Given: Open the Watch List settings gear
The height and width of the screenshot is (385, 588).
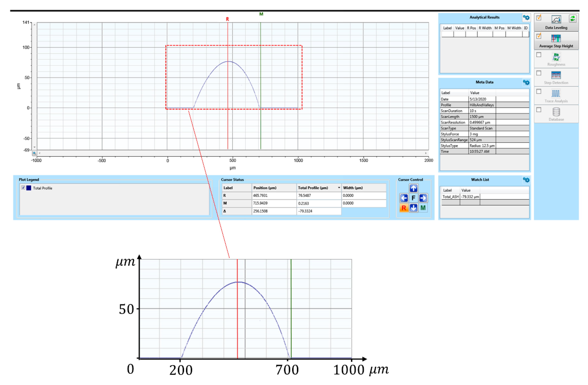Looking at the screenshot, I should click(x=526, y=180).
